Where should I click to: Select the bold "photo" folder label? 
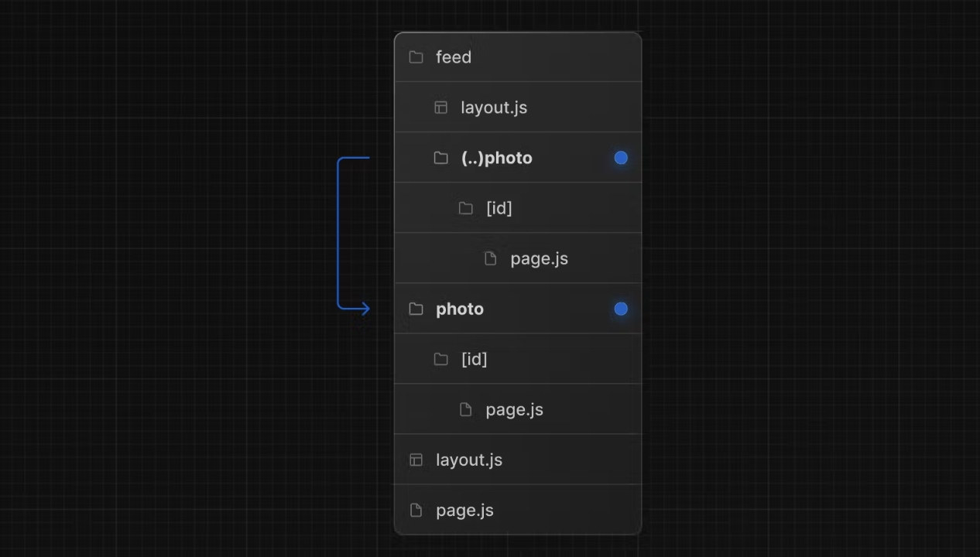pyautogui.click(x=460, y=309)
